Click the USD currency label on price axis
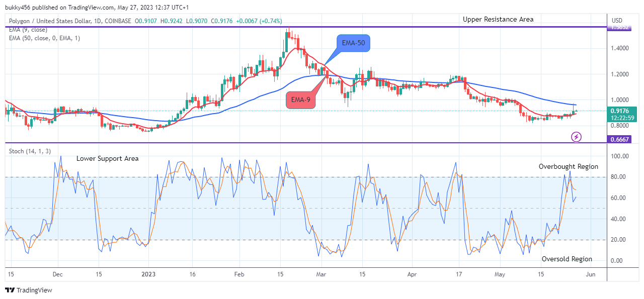Screen dimensions: 644x299 pyautogui.click(x=617, y=21)
